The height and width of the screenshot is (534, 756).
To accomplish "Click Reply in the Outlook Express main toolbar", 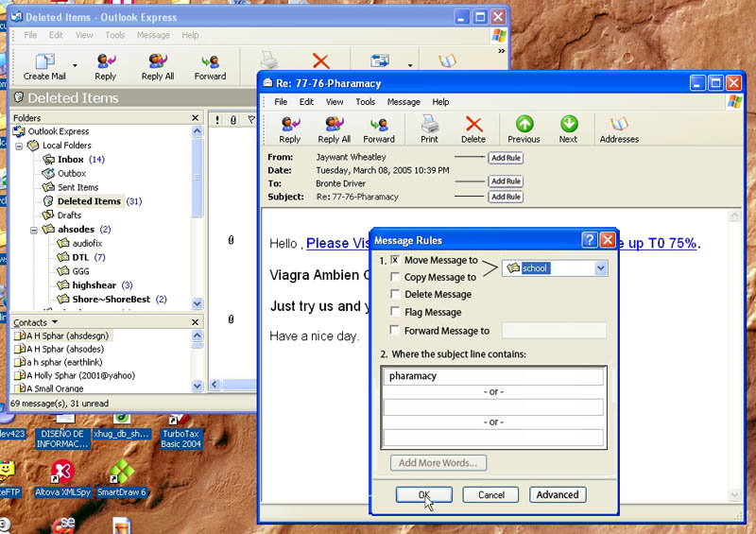I will pyautogui.click(x=105, y=66).
